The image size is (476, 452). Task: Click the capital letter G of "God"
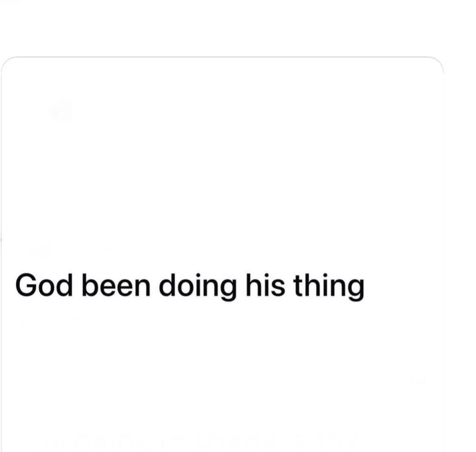tap(27, 285)
